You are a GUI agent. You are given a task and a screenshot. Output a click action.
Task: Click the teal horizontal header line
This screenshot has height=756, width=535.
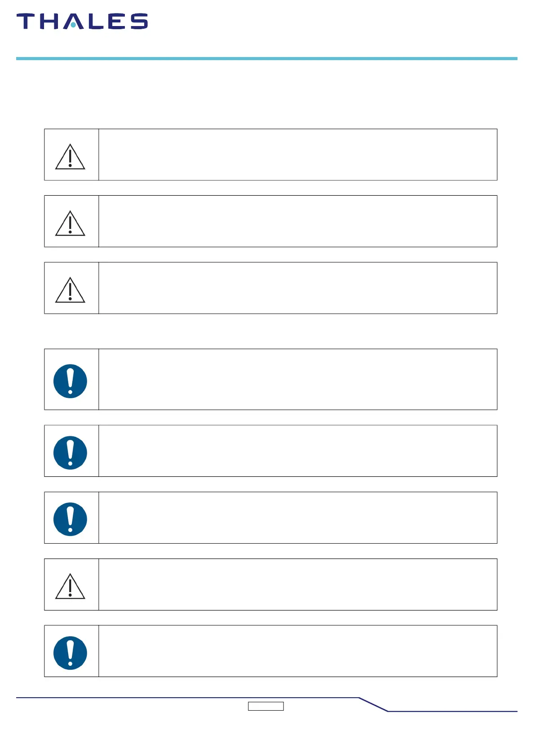267,58
